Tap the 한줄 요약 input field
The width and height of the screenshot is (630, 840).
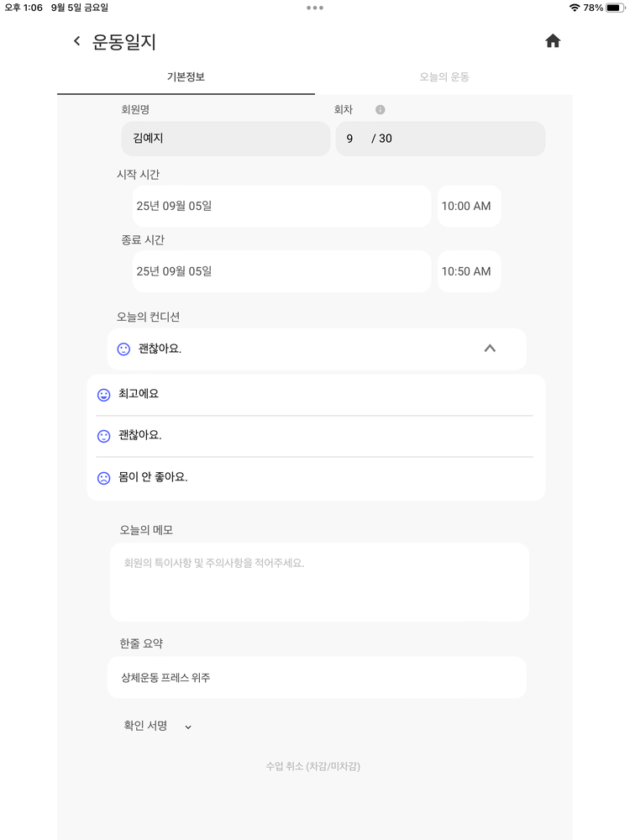pos(317,678)
